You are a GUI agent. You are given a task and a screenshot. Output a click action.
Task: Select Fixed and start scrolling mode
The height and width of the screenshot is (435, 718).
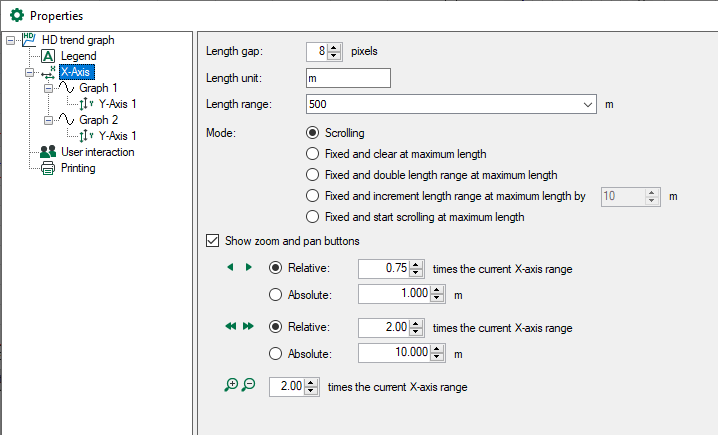click(x=313, y=217)
